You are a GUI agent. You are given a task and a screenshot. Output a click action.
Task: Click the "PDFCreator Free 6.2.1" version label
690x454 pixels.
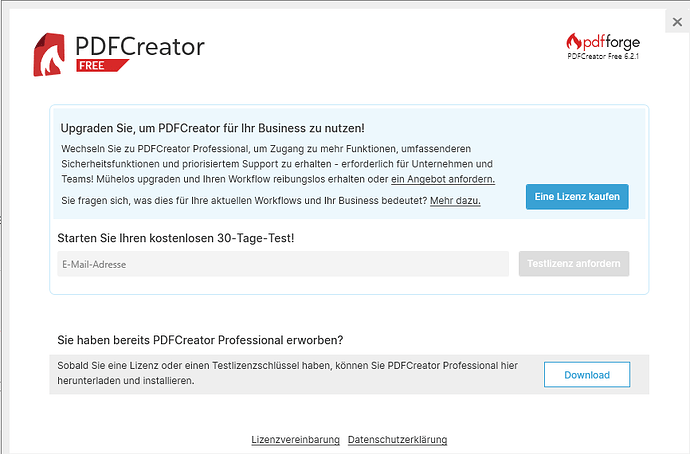click(603, 58)
